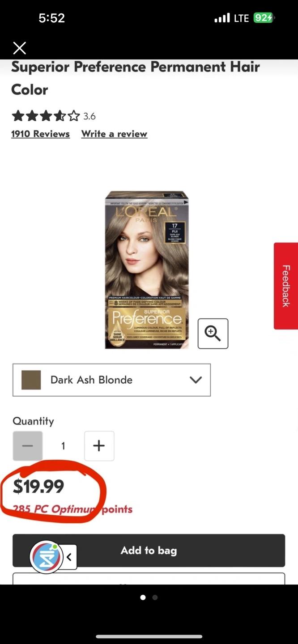Decrease quantity with the minus button
This screenshot has width=298, height=644.
28,446
